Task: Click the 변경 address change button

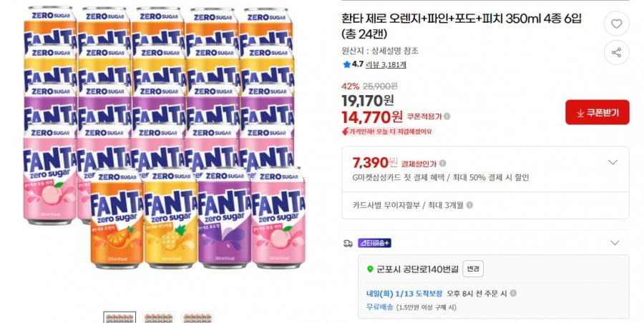Action: [x=473, y=269]
